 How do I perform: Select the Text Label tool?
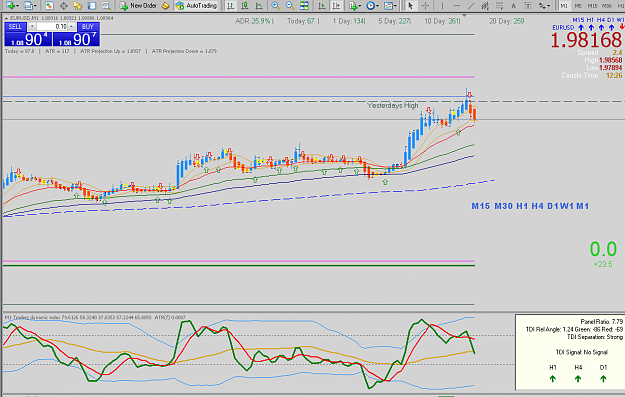pyautogui.click(x=527, y=6)
